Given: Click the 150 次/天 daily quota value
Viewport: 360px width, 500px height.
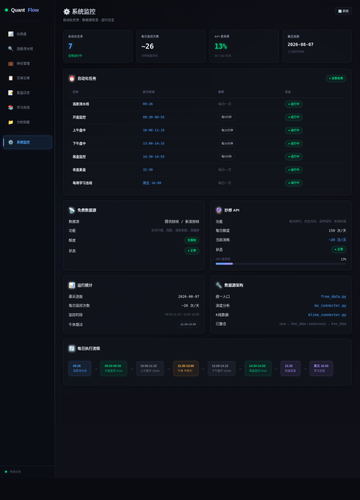Looking at the screenshot, I should [337, 230].
